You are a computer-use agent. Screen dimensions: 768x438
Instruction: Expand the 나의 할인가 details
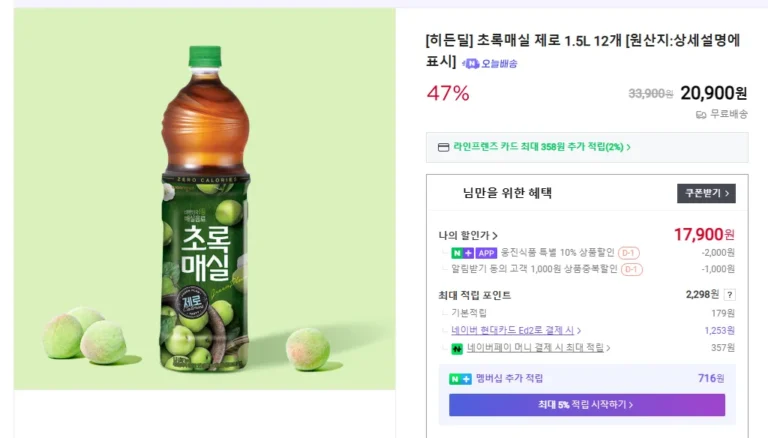point(468,236)
